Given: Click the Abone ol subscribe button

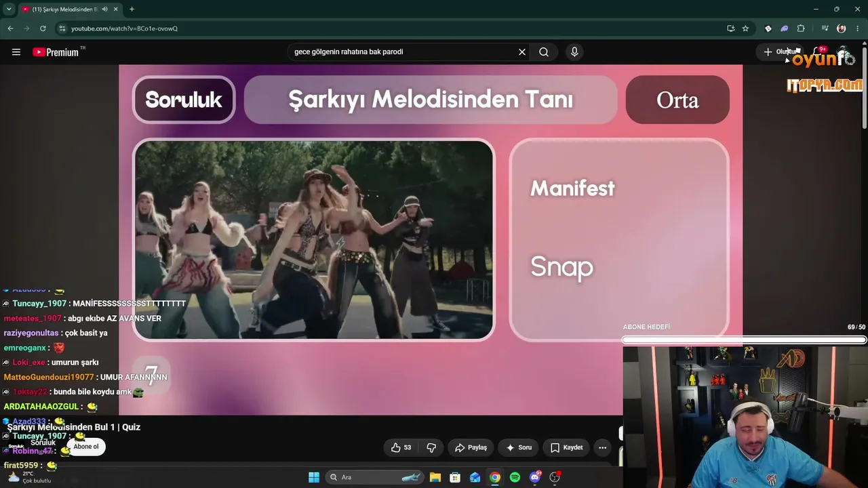Looking at the screenshot, I should pos(86,447).
